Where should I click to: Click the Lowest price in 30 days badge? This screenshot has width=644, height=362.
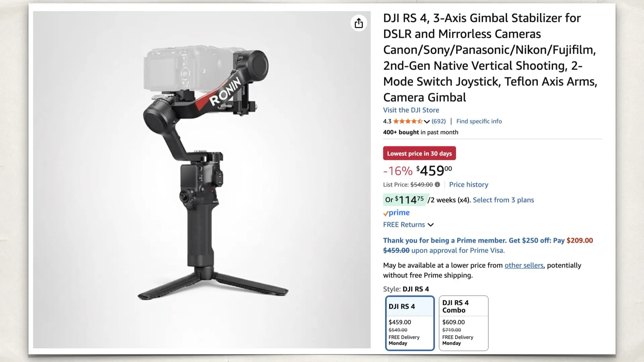419,153
